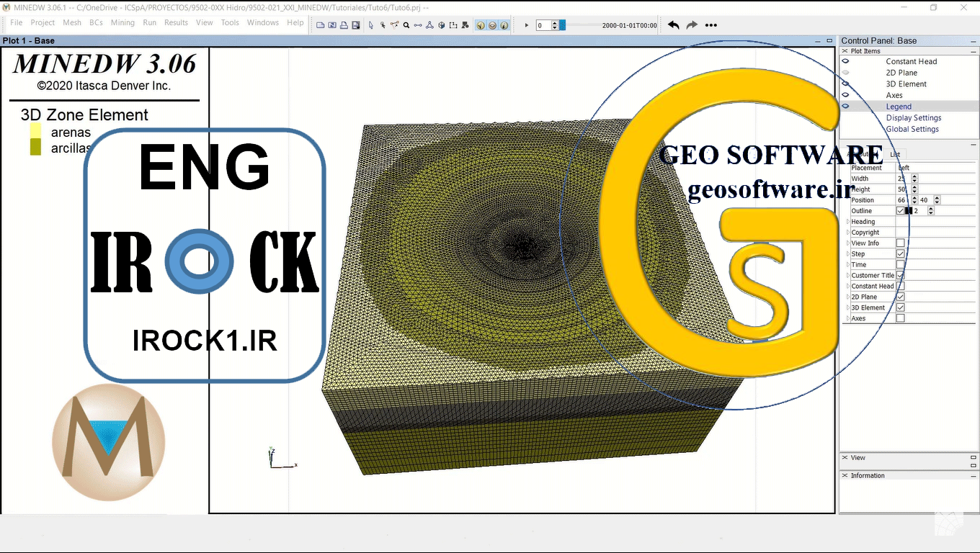This screenshot has height=553, width=980.
Task: Click the first highlighted round toolbar icon
Action: (x=481, y=24)
